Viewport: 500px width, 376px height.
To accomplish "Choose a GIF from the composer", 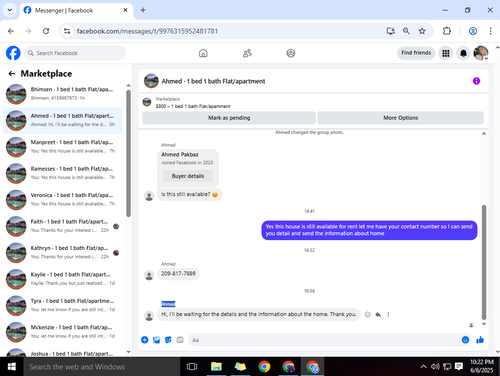I will (x=180, y=340).
